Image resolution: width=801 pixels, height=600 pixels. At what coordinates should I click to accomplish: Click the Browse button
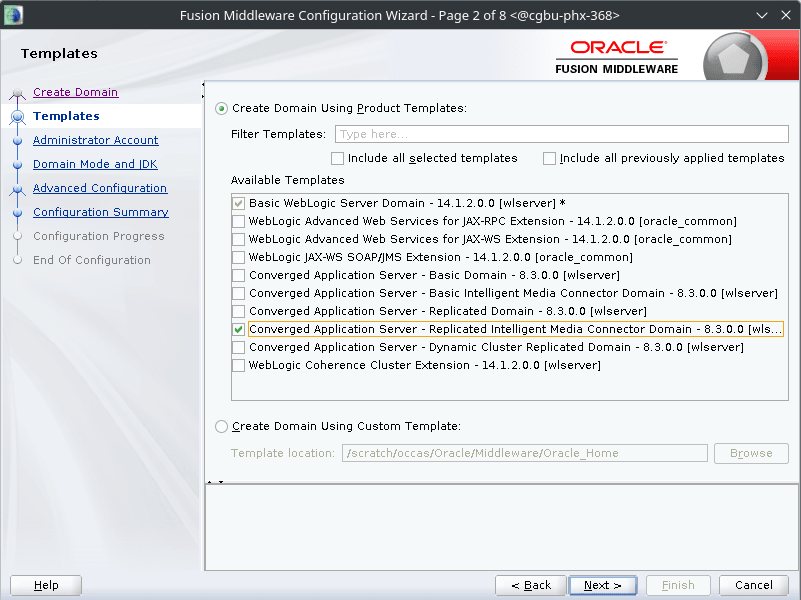pyautogui.click(x=751, y=453)
